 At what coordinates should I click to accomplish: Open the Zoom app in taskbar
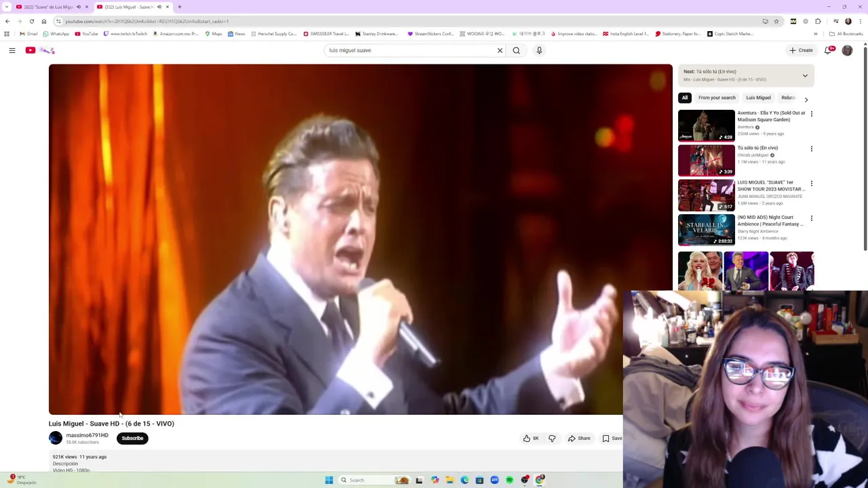click(494, 480)
